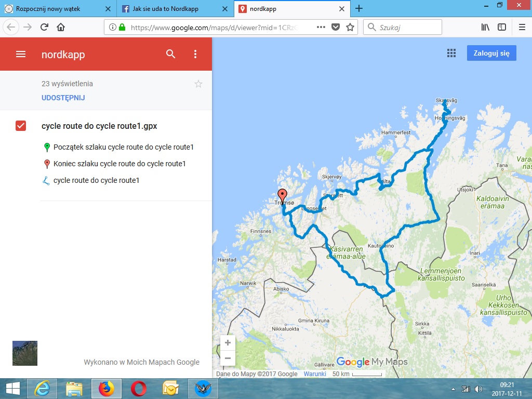Click the Kautokeino label on the map
The height and width of the screenshot is (399, 532).
[x=381, y=246]
